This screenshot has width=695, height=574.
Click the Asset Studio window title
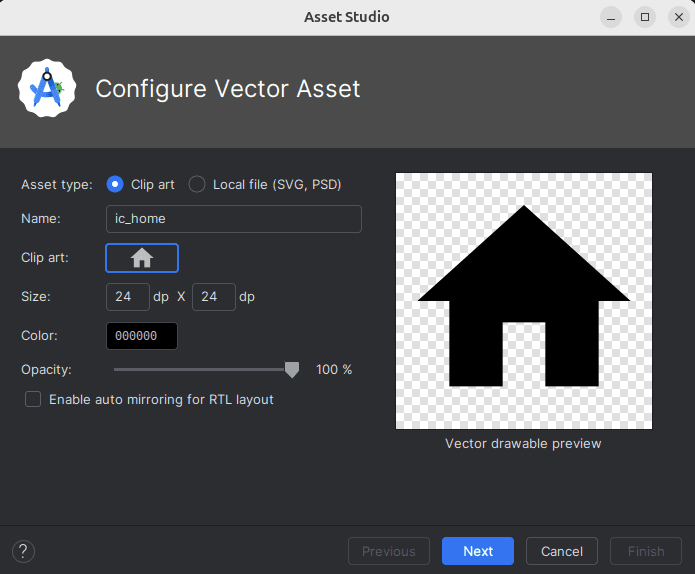(347, 17)
